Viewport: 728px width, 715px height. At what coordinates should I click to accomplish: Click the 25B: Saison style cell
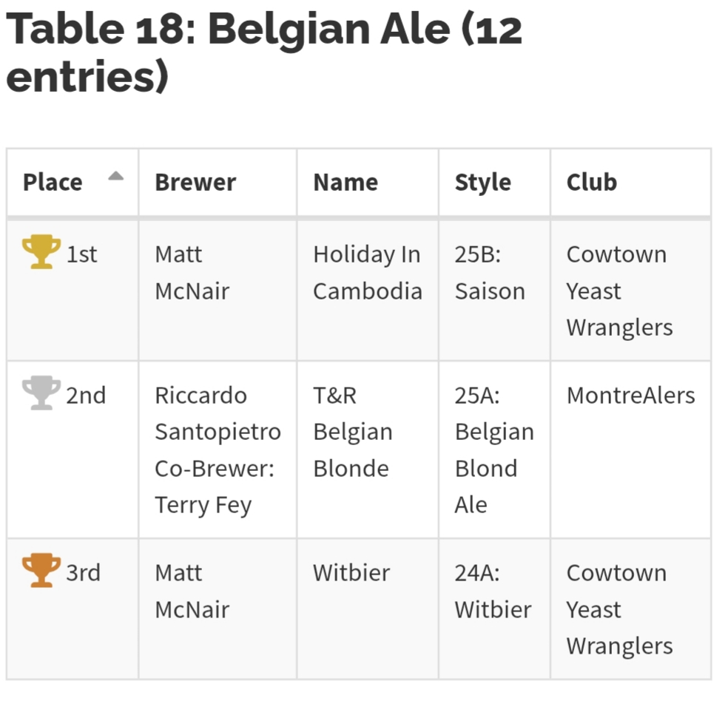[489, 273]
